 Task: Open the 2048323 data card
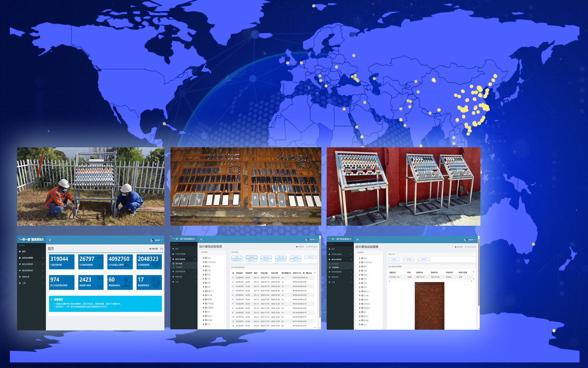click(149, 262)
